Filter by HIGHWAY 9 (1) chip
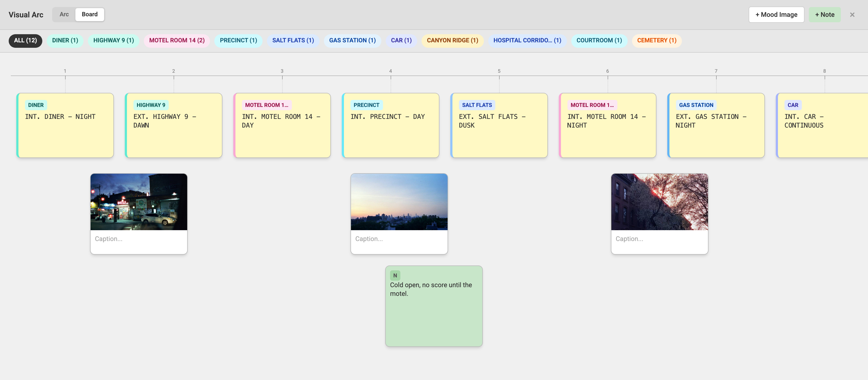868x380 pixels. (114, 40)
